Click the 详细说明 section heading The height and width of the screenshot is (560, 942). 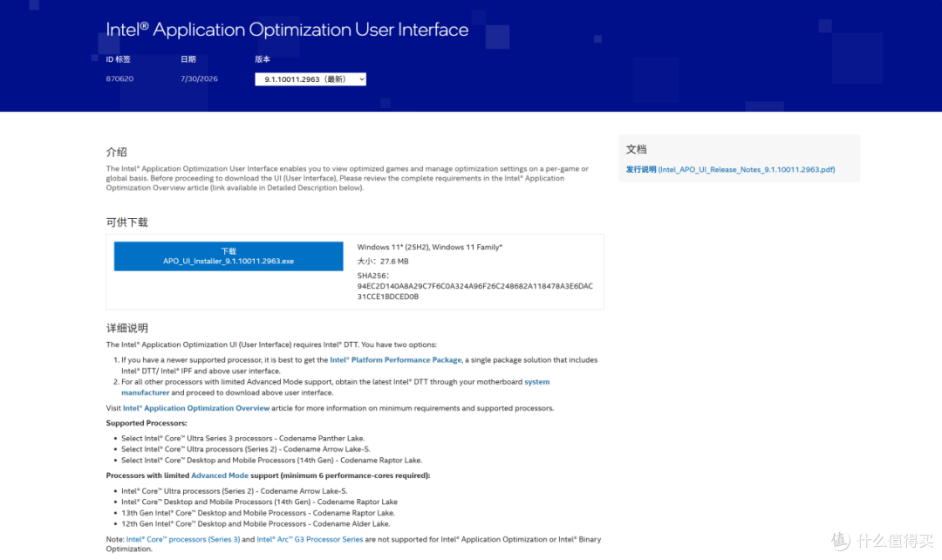[126, 328]
